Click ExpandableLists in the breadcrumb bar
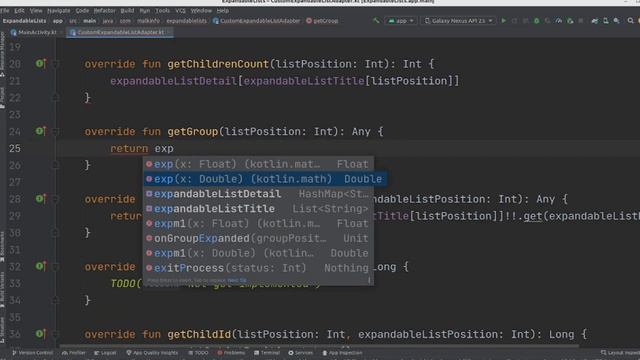This screenshot has height=360, width=640. coord(24,21)
